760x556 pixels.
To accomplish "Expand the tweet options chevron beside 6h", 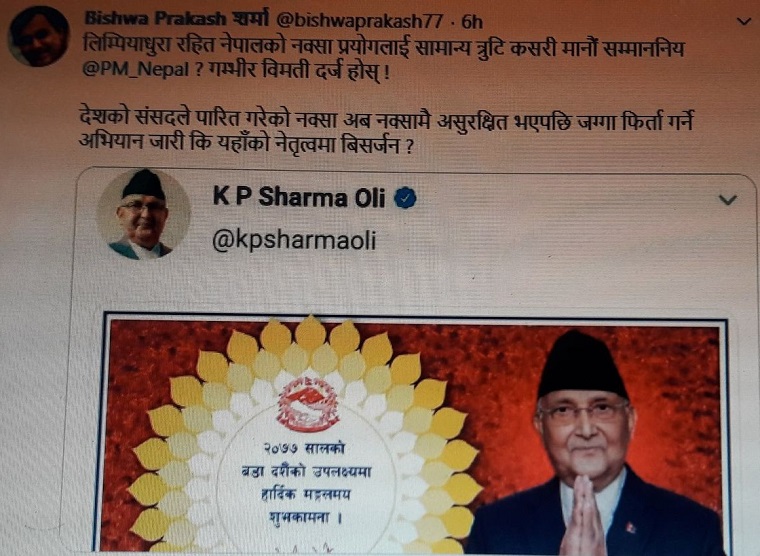I will [744, 22].
